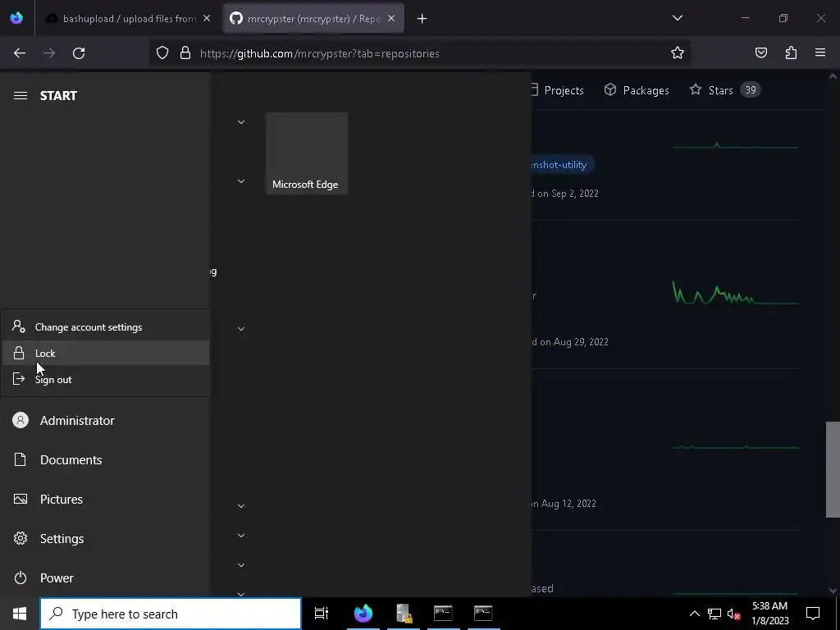Click the first command prompt taskbar icon
The width and height of the screenshot is (840, 630).
(x=443, y=614)
